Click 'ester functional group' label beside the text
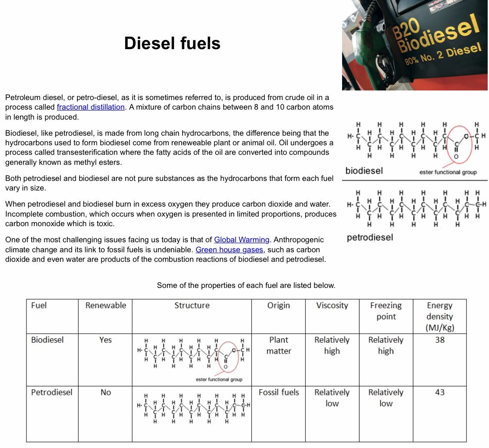 point(448,172)
